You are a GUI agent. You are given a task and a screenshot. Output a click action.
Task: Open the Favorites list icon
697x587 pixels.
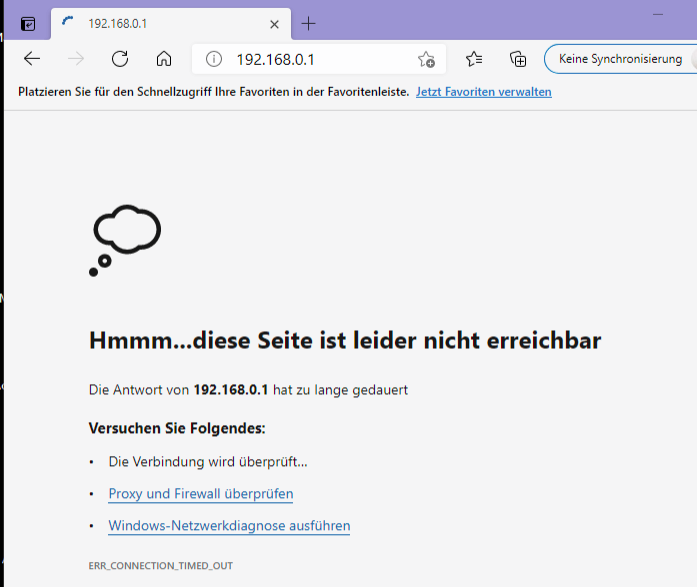point(474,59)
